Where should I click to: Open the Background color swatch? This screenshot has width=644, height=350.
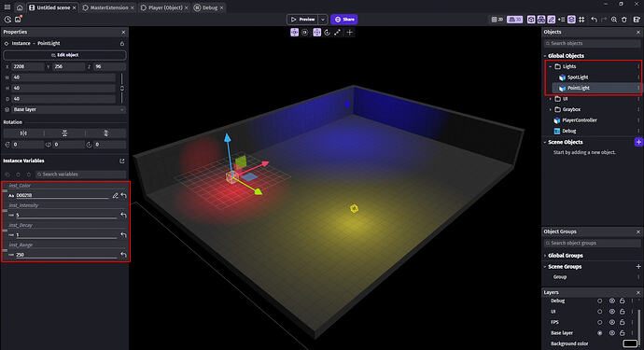click(630, 343)
